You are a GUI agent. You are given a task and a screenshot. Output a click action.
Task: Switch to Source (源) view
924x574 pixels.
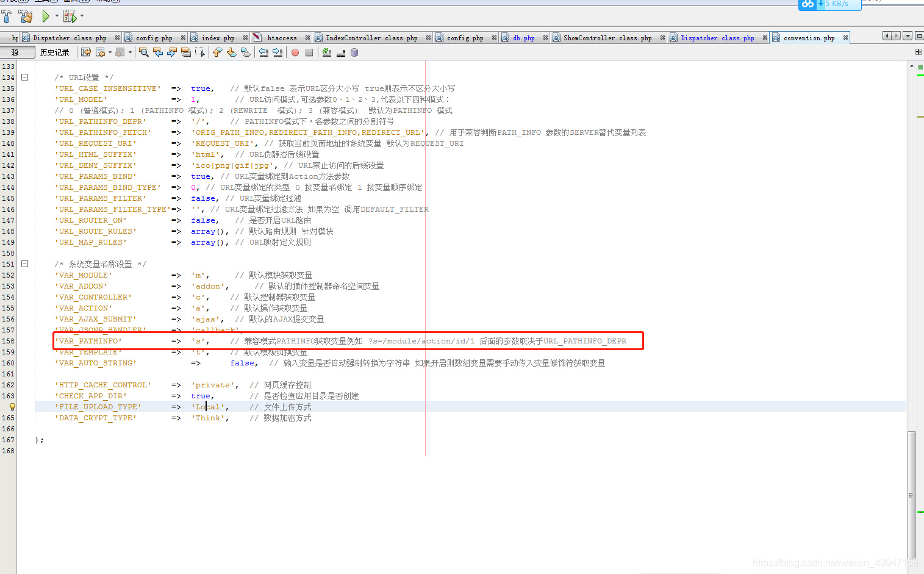17,52
